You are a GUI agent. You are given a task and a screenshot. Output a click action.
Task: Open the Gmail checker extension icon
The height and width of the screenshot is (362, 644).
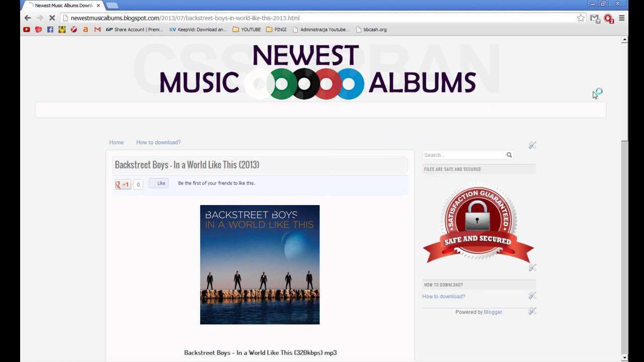[595, 18]
